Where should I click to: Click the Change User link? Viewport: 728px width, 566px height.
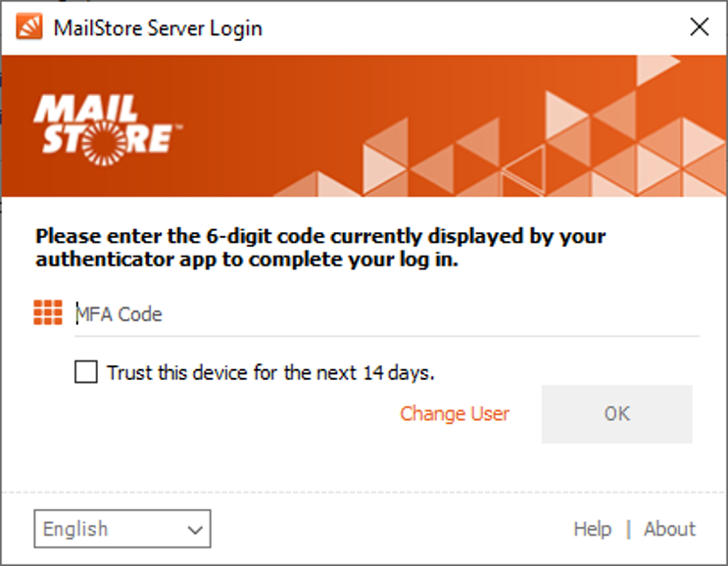pos(455,413)
